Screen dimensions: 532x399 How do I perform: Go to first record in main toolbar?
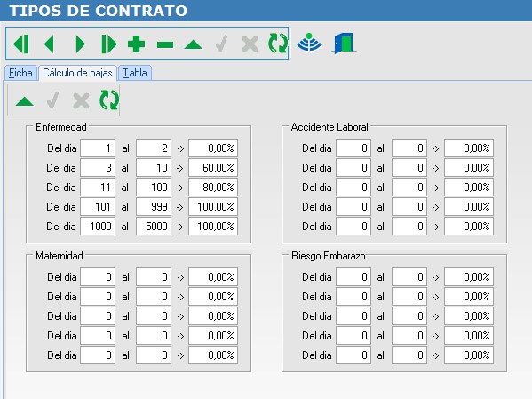pos(21,44)
